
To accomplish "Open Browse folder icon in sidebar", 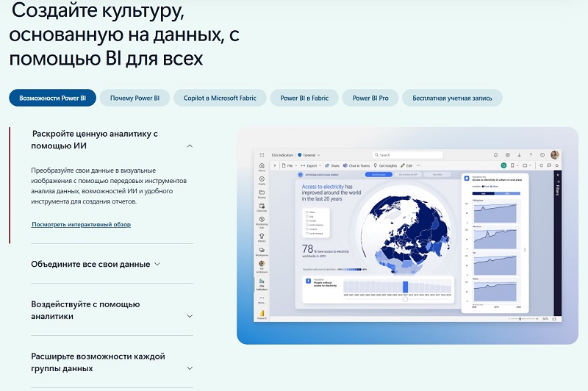I will pyautogui.click(x=262, y=194).
